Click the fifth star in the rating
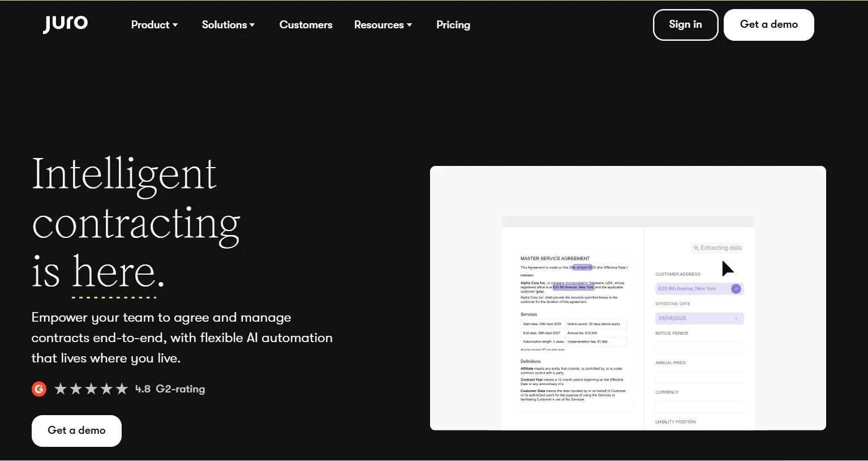The image size is (868, 461). tap(122, 389)
